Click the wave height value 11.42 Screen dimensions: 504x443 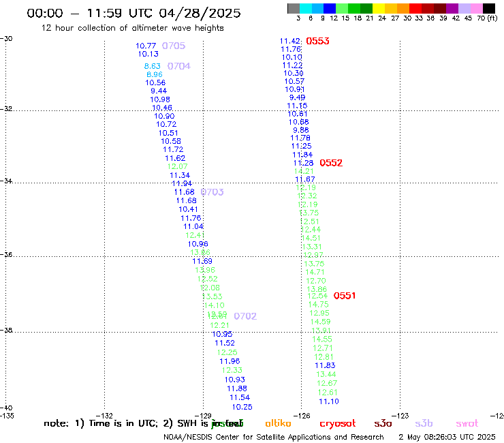point(290,41)
